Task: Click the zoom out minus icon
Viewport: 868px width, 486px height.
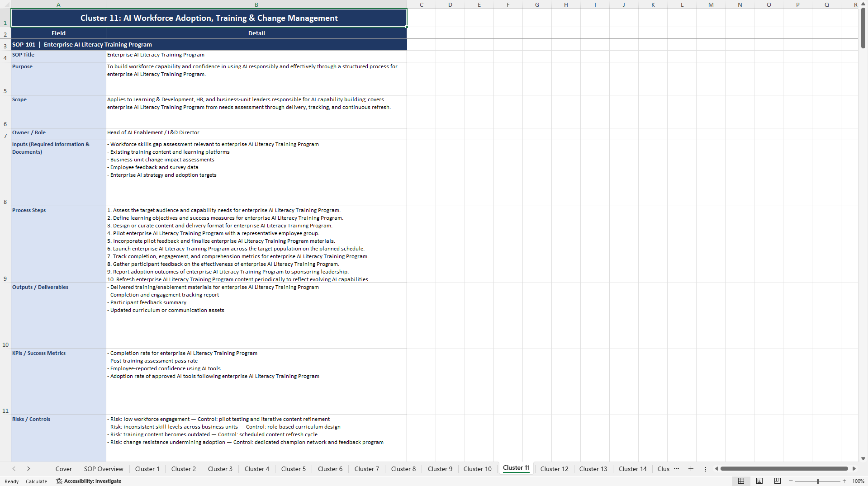Action: 791,481
